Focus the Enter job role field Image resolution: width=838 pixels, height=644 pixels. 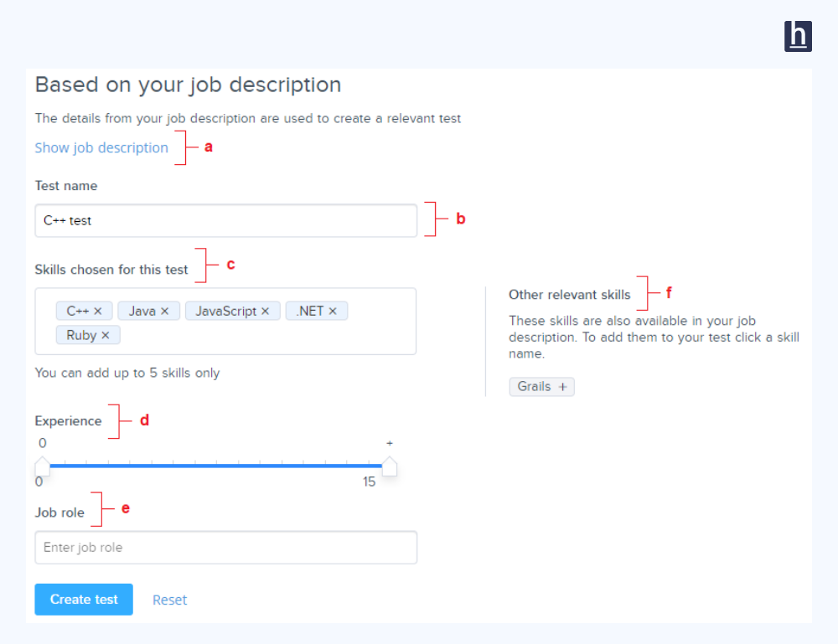225,548
